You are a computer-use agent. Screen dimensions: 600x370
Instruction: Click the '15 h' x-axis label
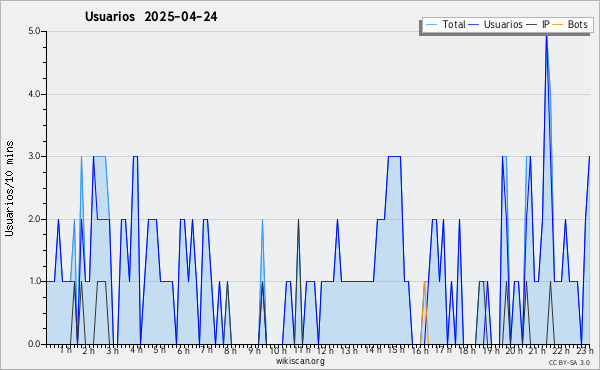point(396,350)
